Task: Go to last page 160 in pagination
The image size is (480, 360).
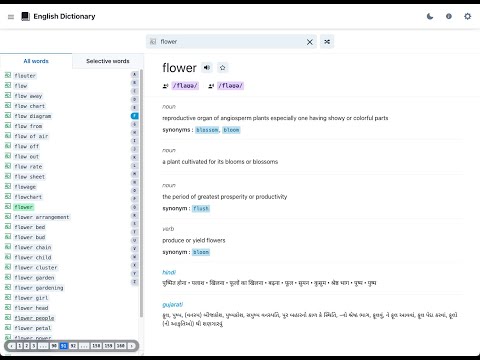Action: click(x=121, y=346)
